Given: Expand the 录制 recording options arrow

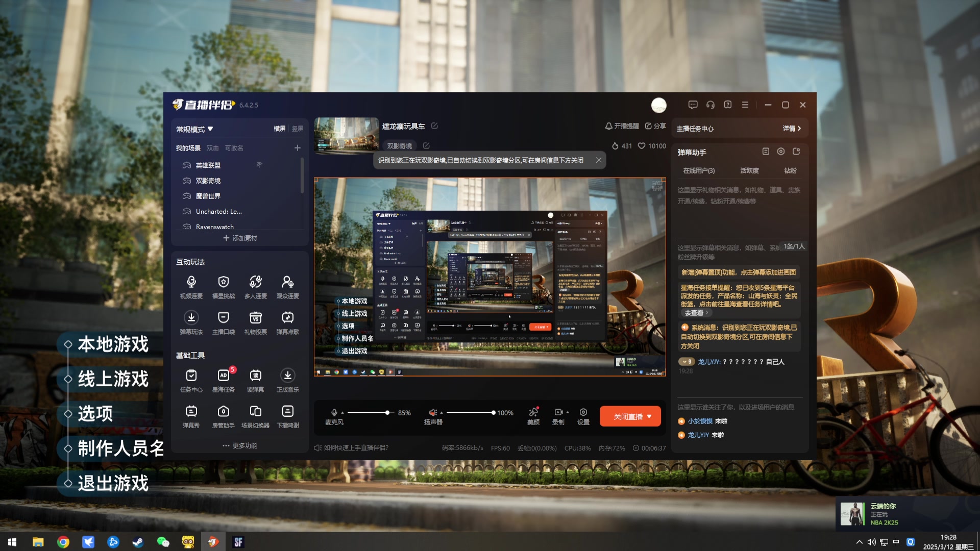Looking at the screenshot, I should tap(567, 412).
